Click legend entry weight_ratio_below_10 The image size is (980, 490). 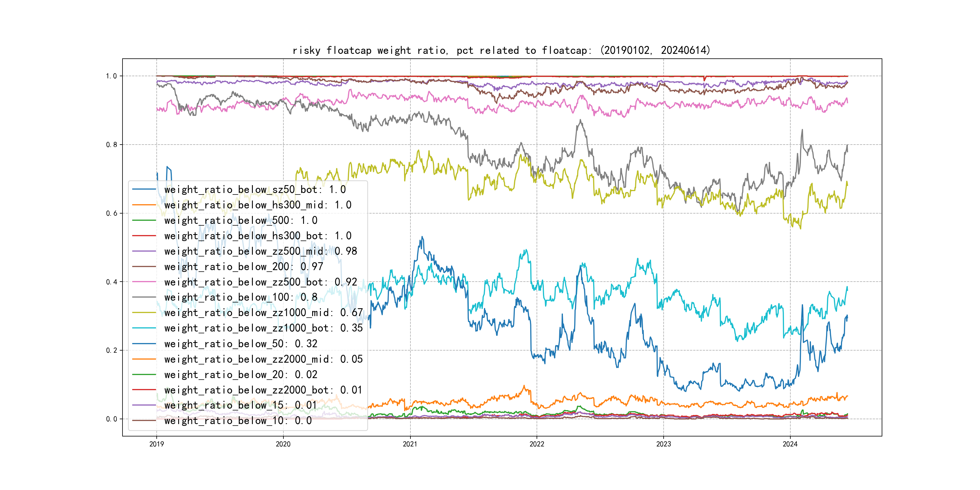pyautogui.click(x=238, y=421)
